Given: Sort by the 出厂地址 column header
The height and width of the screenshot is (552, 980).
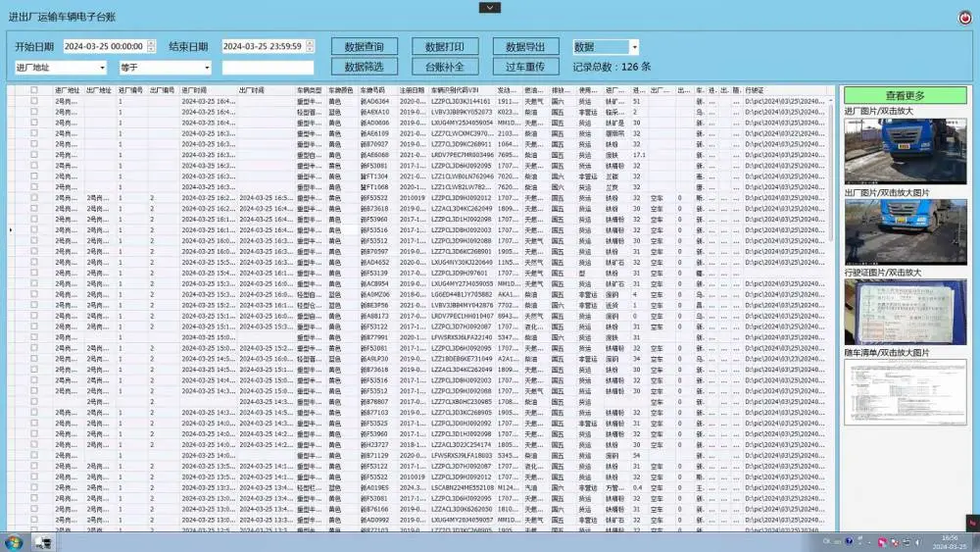Looking at the screenshot, I should (100, 90).
